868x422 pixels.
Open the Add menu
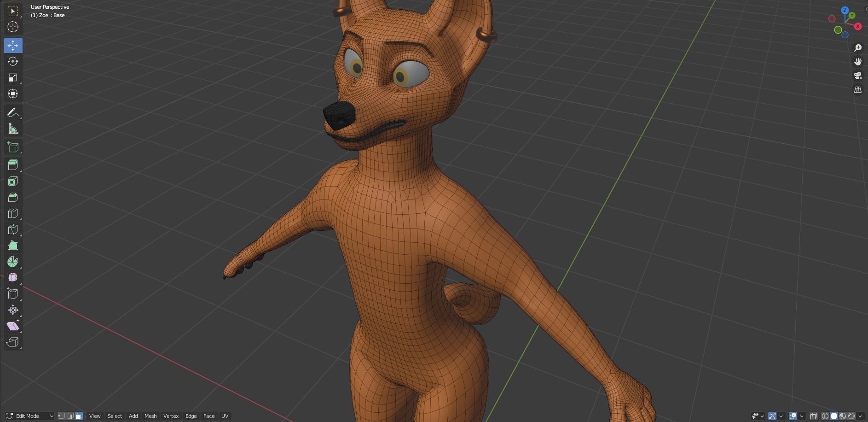[x=133, y=416]
